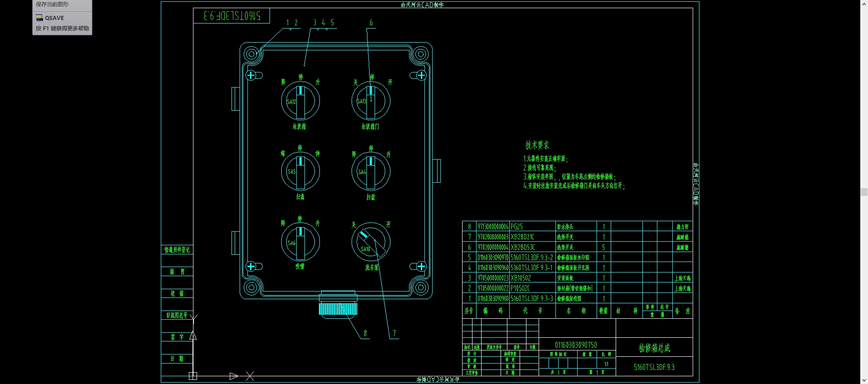Click balloon leader number 8
The height and width of the screenshot is (384, 868).
365,333
